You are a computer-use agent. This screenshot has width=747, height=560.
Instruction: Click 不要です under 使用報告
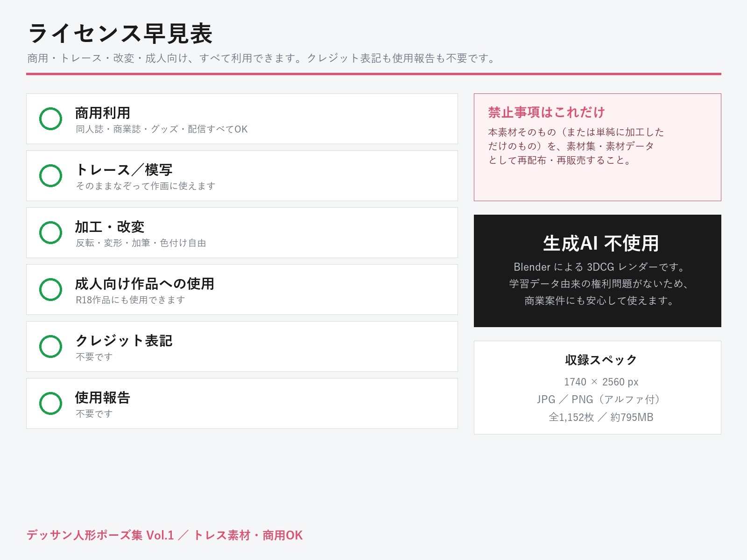pyautogui.click(x=94, y=414)
